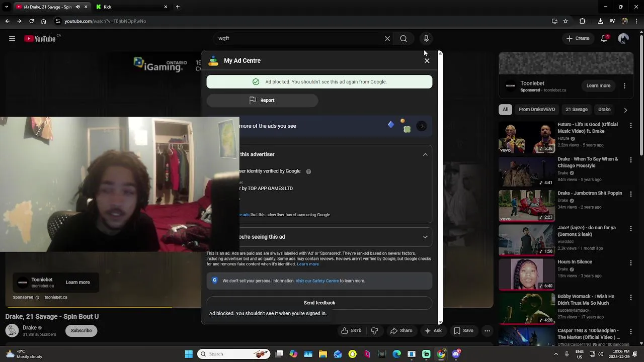Select the '21 Savage' chip

[577, 110]
